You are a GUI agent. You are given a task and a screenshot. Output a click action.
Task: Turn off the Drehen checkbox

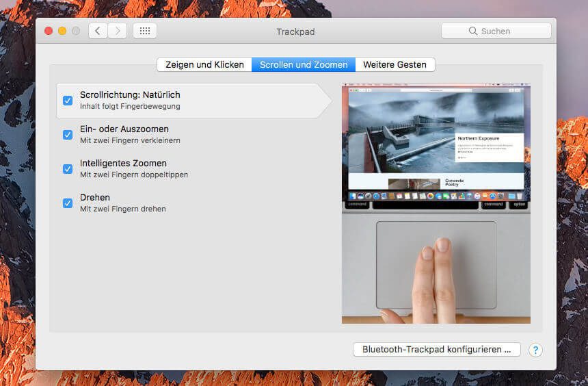click(x=68, y=203)
